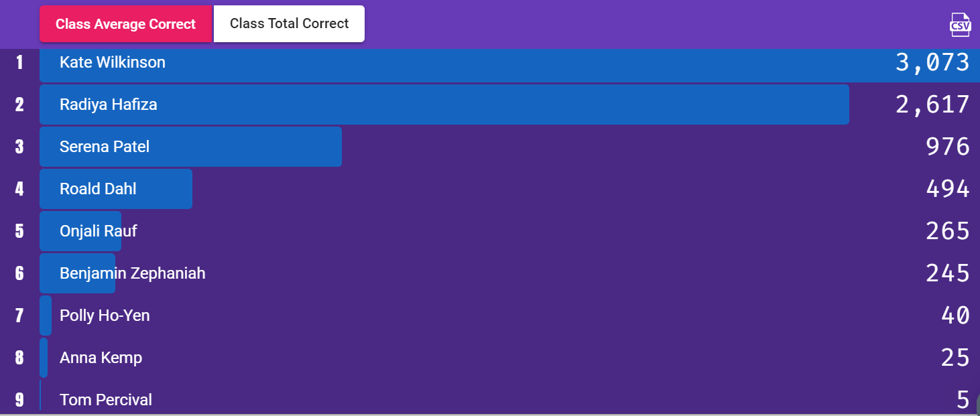This screenshot has height=416, width=980.
Task: Click the score 976 for Serena Patel
Action: (947, 147)
